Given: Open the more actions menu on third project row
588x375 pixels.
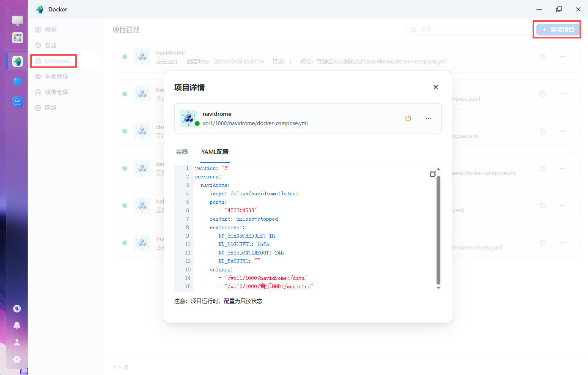Looking at the screenshot, I should [563, 131].
